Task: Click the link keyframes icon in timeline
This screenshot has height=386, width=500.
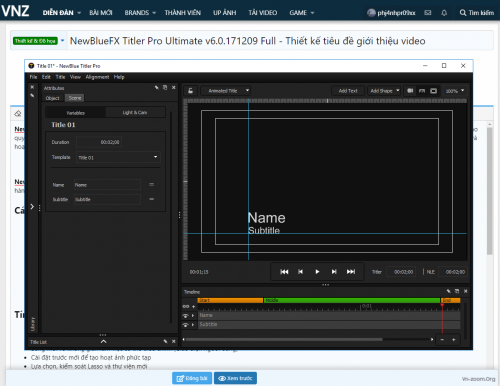Action: click(x=186, y=306)
